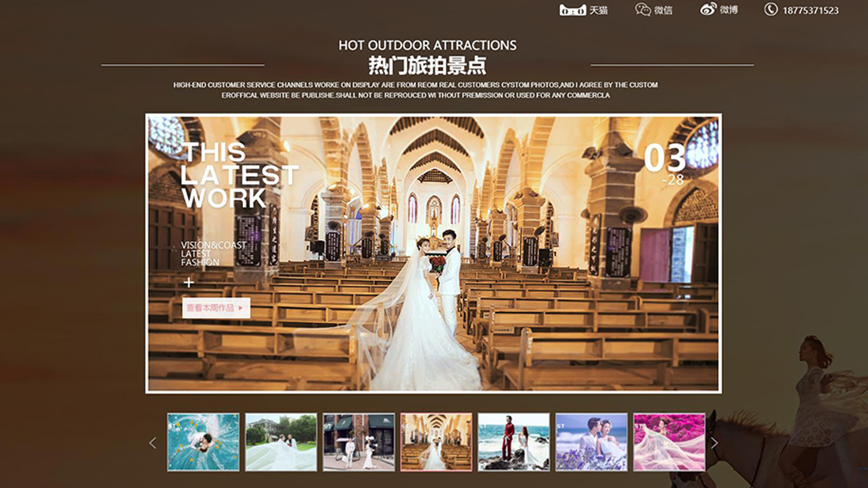Click the plus icon under Latest Fashion
This screenshot has height=488, width=868.
click(x=189, y=283)
